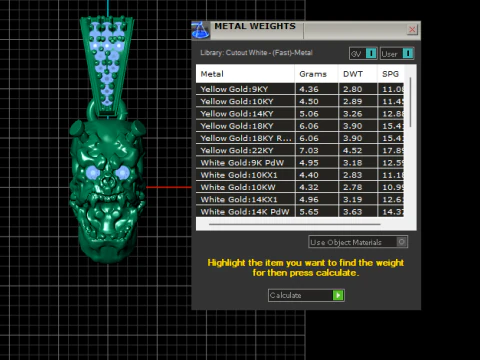Viewport: 480px width, 360px height.
Task: Select the White Gold:14K PdW row
Action: click(300, 212)
